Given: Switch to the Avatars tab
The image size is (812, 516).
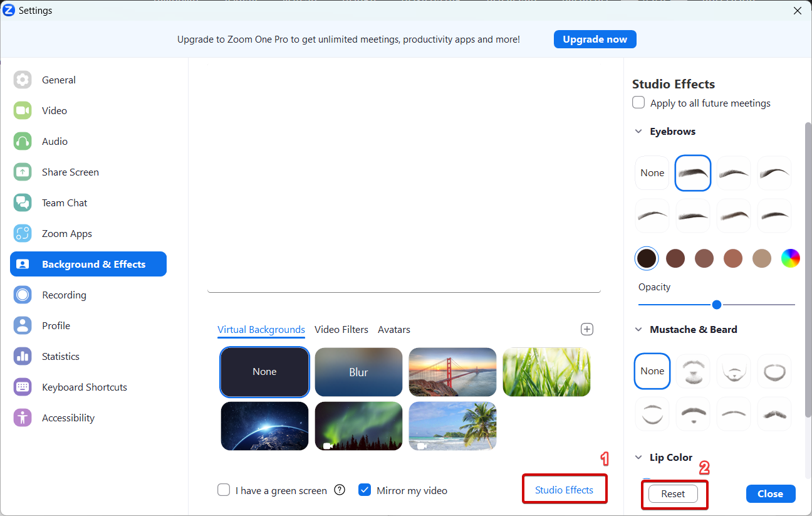Looking at the screenshot, I should click(x=394, y=329).
